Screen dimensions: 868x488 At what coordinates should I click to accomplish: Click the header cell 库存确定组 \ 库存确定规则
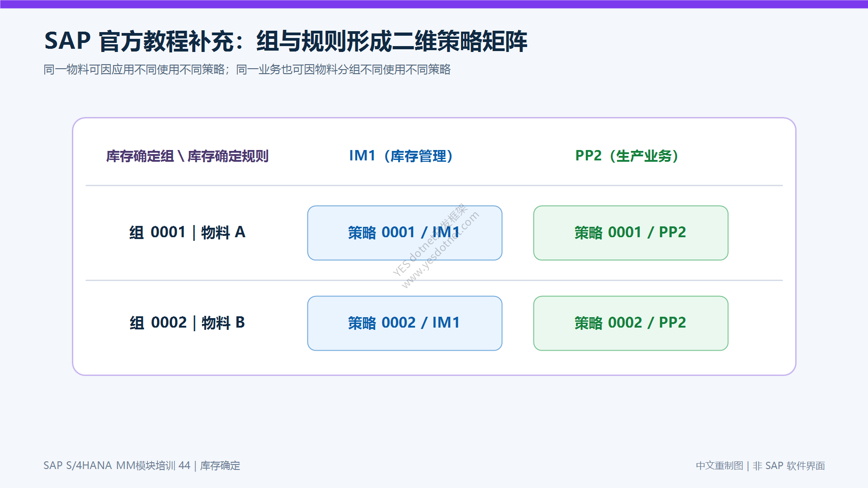187,156
